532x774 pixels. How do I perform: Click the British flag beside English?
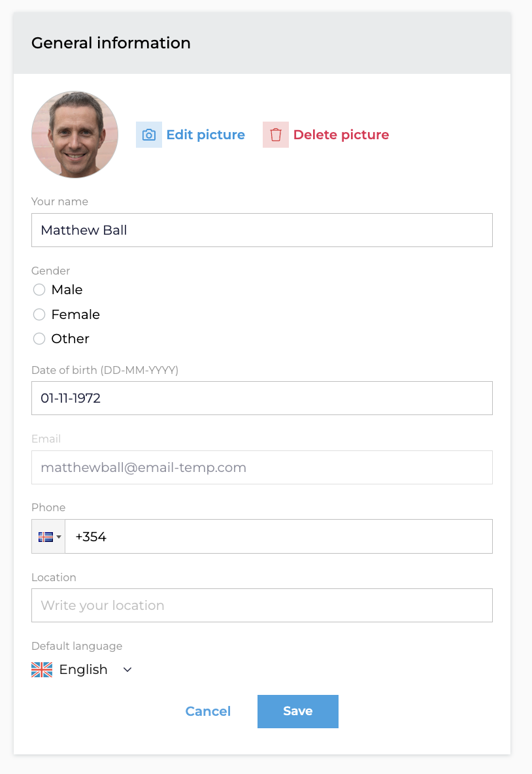click(41, 669)
